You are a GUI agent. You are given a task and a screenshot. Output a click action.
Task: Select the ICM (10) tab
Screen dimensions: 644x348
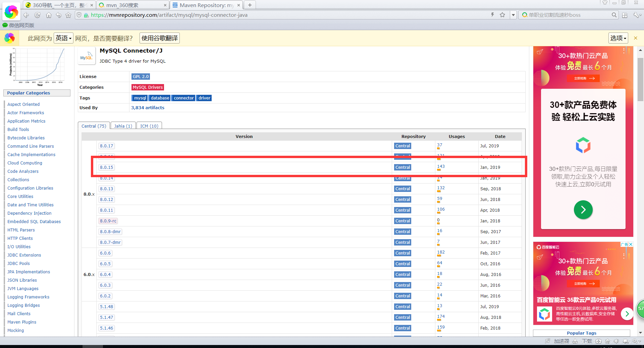(x=149, y=126)
